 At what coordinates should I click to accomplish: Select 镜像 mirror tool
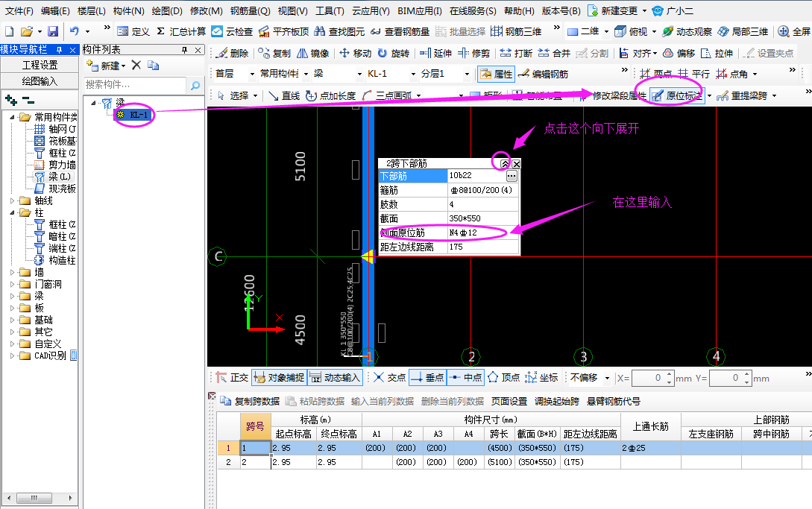pyautogui.click(x=312, y=54)
